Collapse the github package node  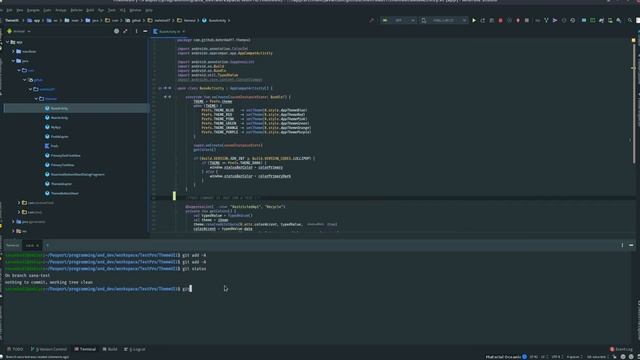(24, 80)
